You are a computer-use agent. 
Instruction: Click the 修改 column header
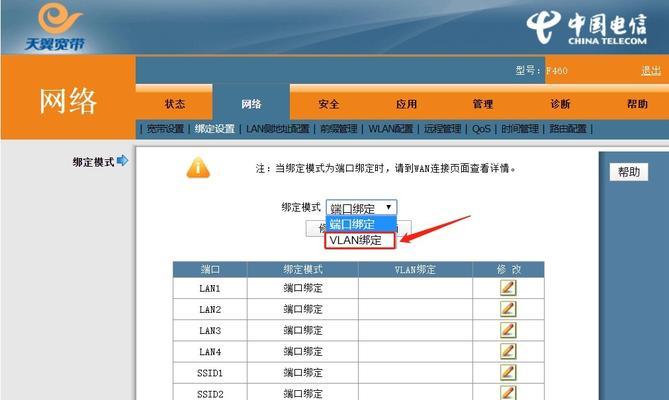(508, 270)
